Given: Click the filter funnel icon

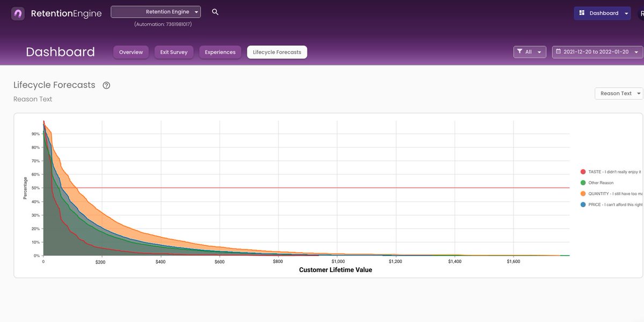Looking at the screenshot, I should (x=519, y=52).
